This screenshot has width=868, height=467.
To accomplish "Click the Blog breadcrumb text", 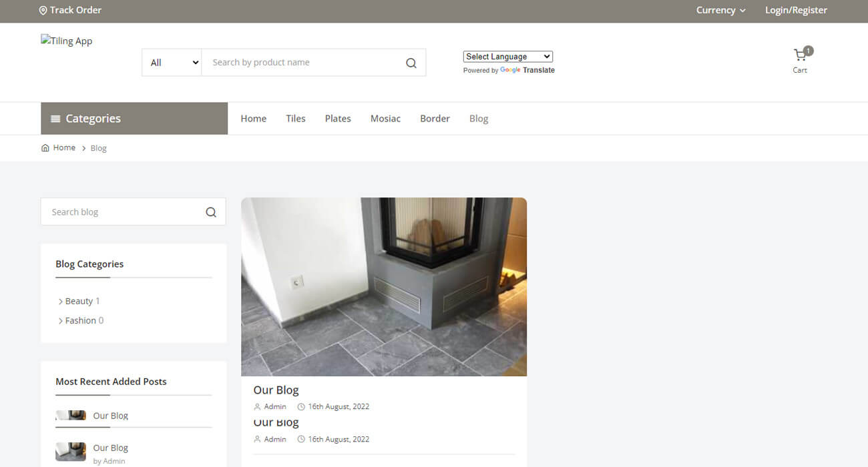I will click(x=99, y=148).
